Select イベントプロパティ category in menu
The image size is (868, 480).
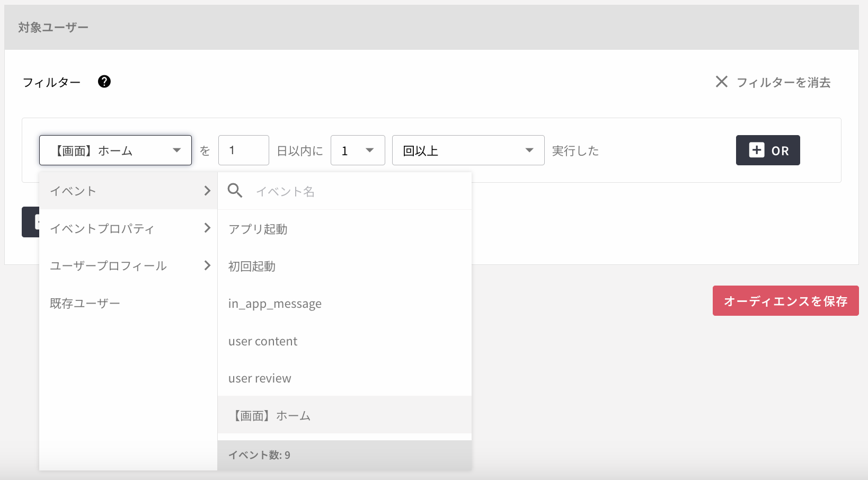[128, 228]
